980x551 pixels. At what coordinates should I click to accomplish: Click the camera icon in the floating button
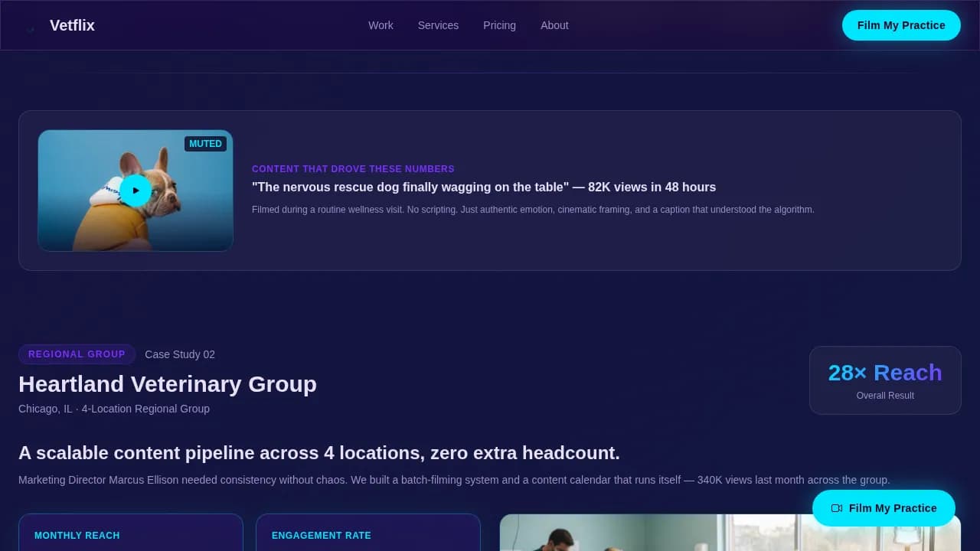click(837, 508)
